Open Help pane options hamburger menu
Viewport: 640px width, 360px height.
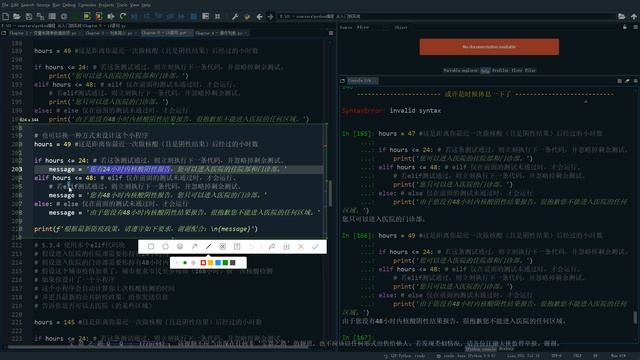click(636, 27)
